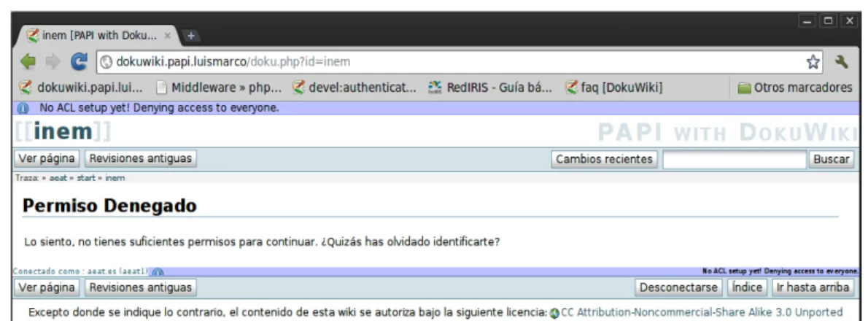Image resolution: width=868 pixels, height=321 pixels.
Task: Click the address bar URL field
Action: point(460,62)
